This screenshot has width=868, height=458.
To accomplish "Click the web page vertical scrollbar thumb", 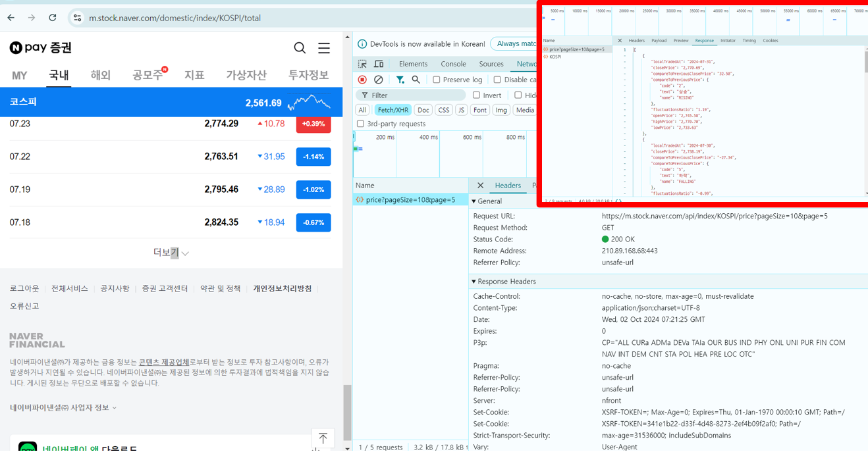I will click(x=347, y=412).
